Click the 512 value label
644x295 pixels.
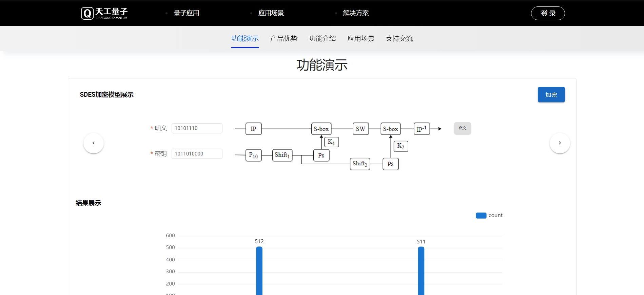(259, 241)
